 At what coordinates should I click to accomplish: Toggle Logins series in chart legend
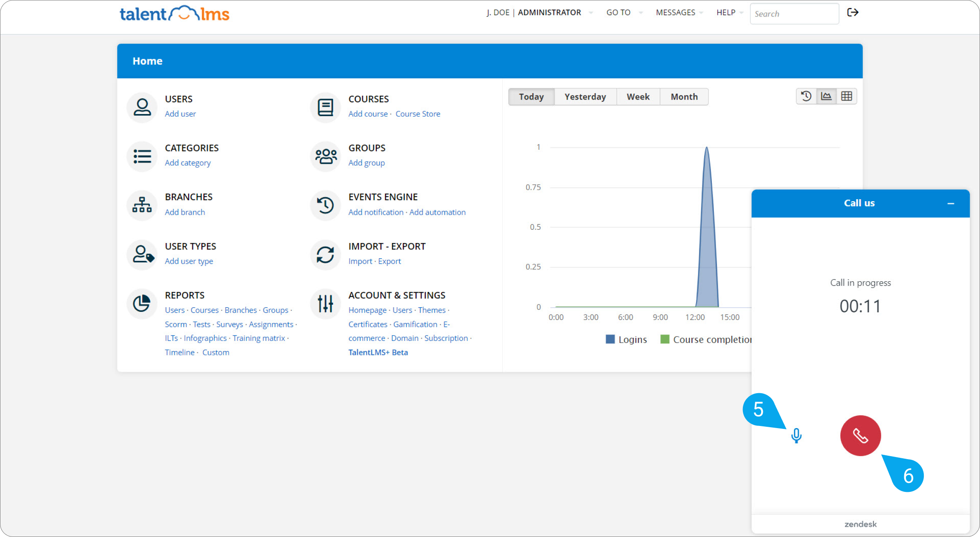[626, 339]
